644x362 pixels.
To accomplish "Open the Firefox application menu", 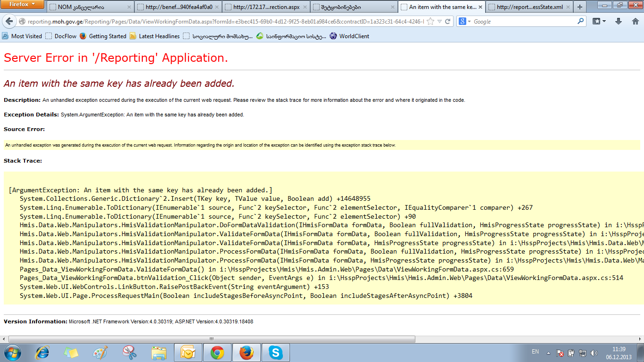I will click(x=23, y=5).
